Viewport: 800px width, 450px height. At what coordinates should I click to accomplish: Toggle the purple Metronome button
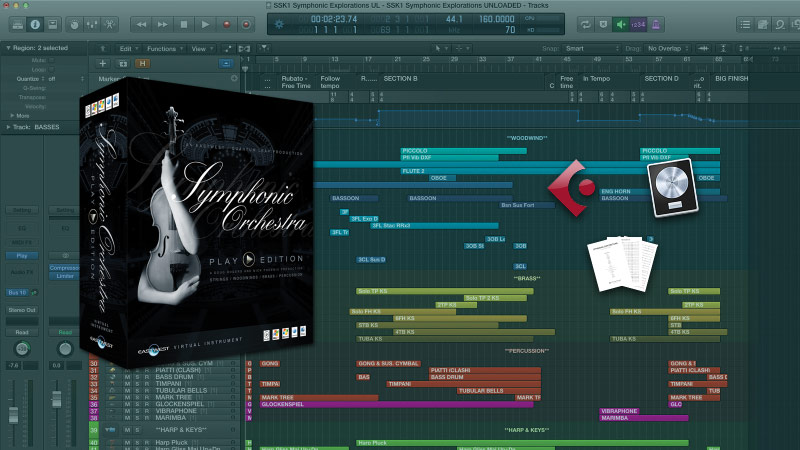[656, 24]
